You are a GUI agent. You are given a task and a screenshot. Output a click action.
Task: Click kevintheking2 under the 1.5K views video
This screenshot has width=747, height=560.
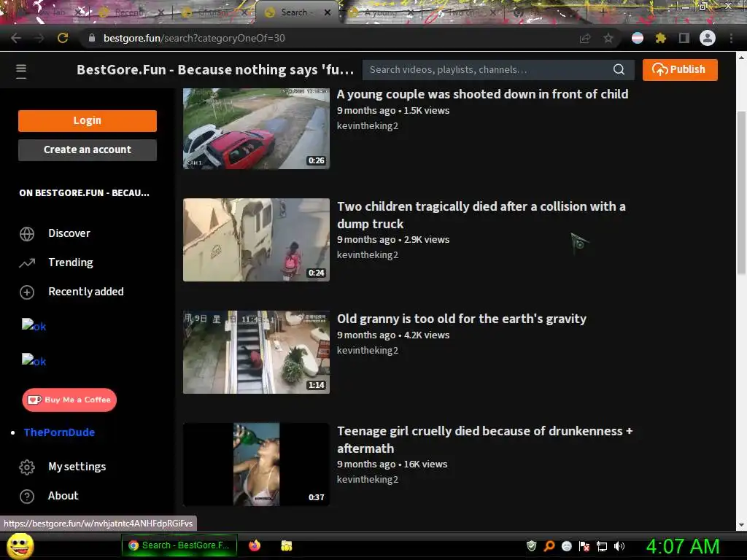point(368,125)
